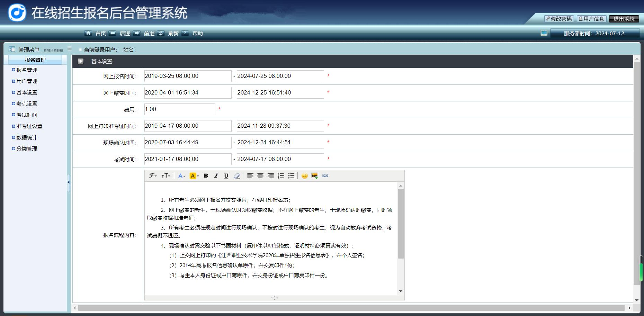This screenshot has width=644, height=316.
Task: Open the font family dropdown
Action: [x=153, y=176]
